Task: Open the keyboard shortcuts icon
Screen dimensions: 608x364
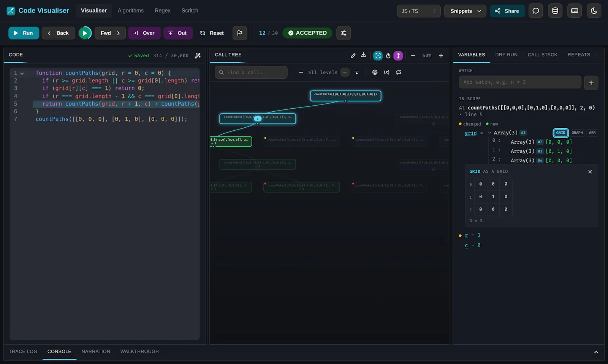Action: click(575, 11)
